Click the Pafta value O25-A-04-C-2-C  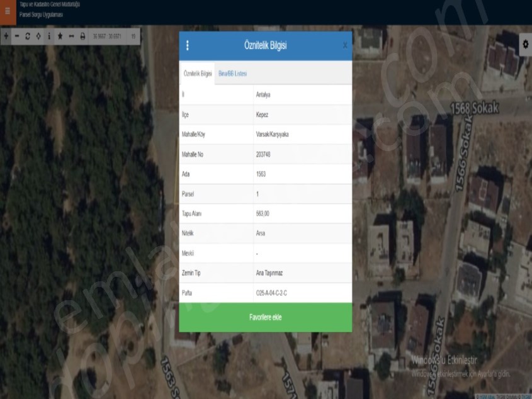point(272,293)
